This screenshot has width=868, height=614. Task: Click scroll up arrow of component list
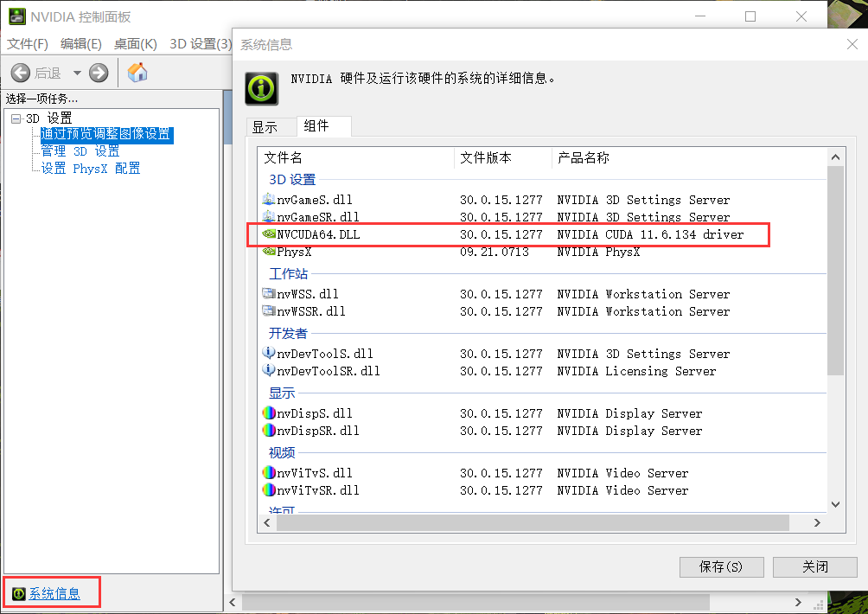(x=836, y=157)
